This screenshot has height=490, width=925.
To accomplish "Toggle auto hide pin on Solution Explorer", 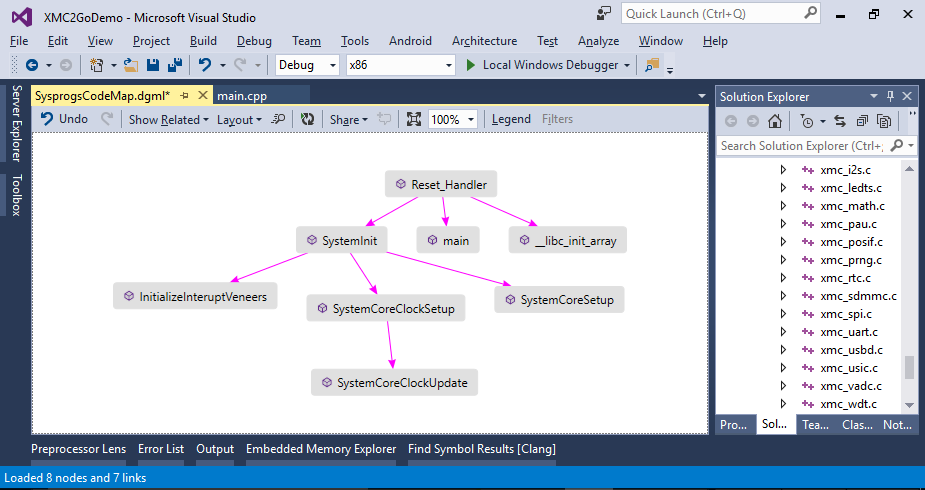I will tap(891, 96).
